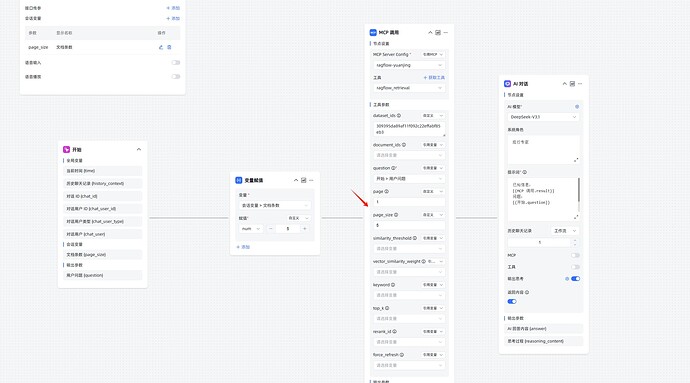This screenshot has height=383, width=690.
Task: Click 获取工具 link in MCP node
Action: tap(434, 77)
